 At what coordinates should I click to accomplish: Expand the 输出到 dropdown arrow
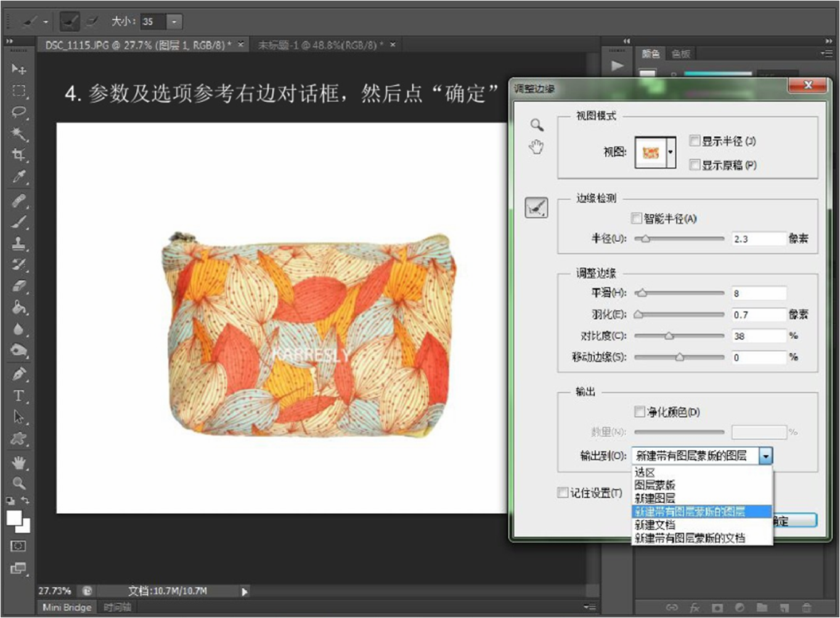(x=765, y=456)
